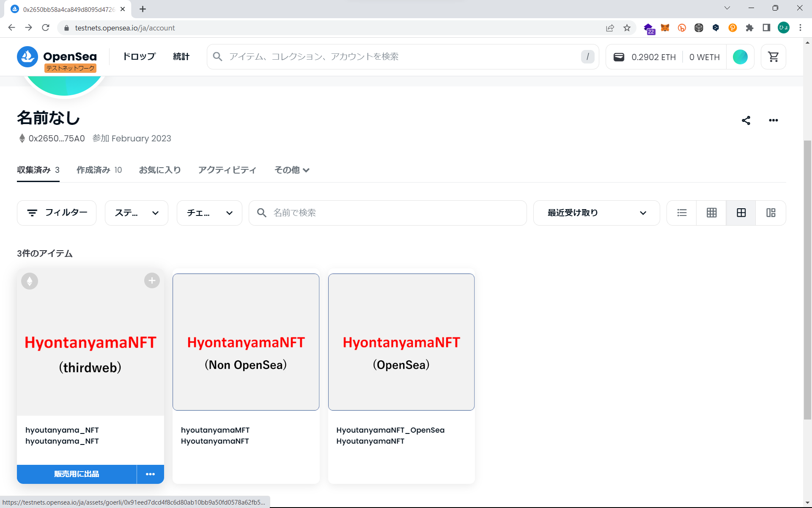Expand the チェ... chain dropdown
The height and width of the screenshot is (508, 812).
tap(209, 213)
